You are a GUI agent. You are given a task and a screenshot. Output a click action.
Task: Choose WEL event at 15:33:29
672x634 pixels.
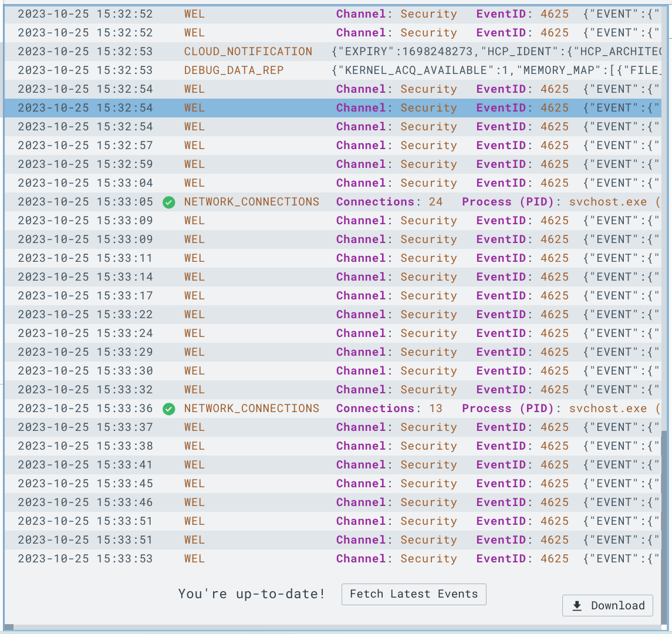[x=333, y=352]
